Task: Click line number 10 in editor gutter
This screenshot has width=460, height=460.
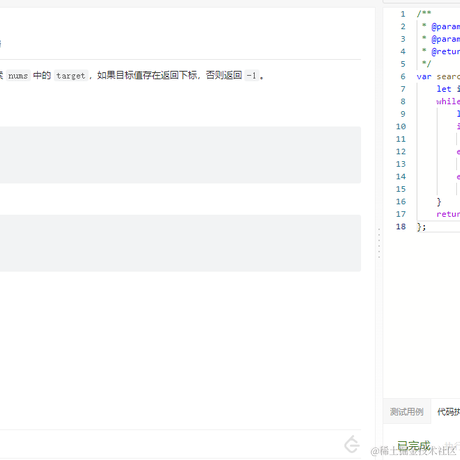Action: (401, 126)
